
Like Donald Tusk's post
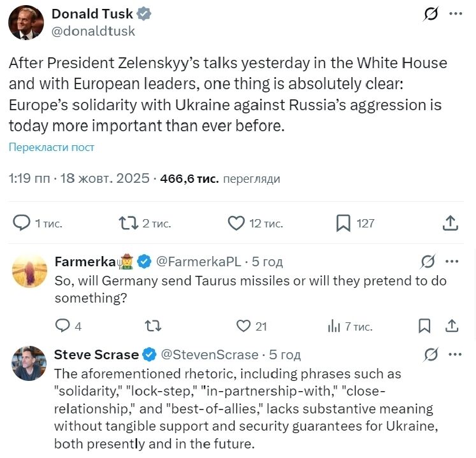(236, 223)
